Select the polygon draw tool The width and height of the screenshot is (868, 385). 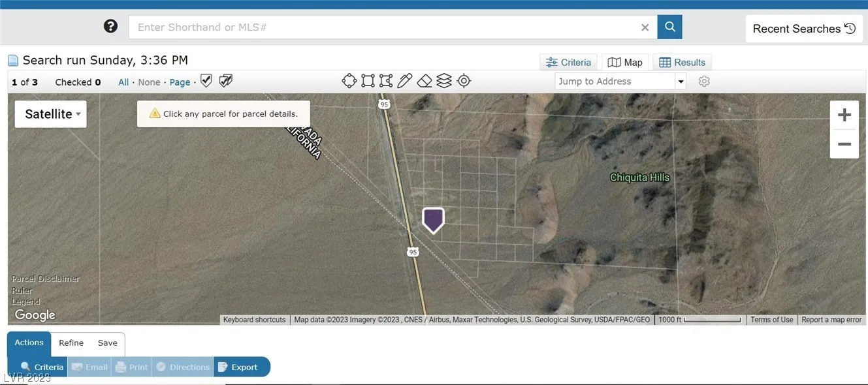point(386,81)
